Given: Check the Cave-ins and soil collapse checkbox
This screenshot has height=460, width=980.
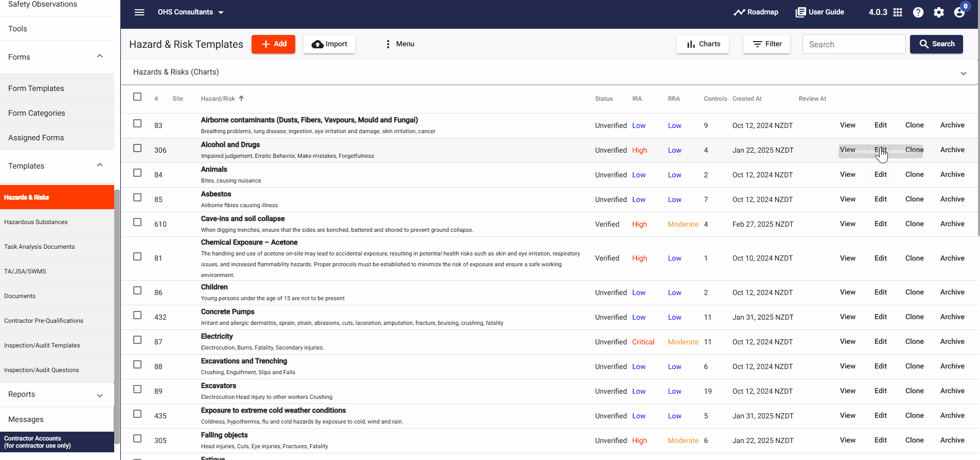Looking at the screenshot, I should coord(137,222).
